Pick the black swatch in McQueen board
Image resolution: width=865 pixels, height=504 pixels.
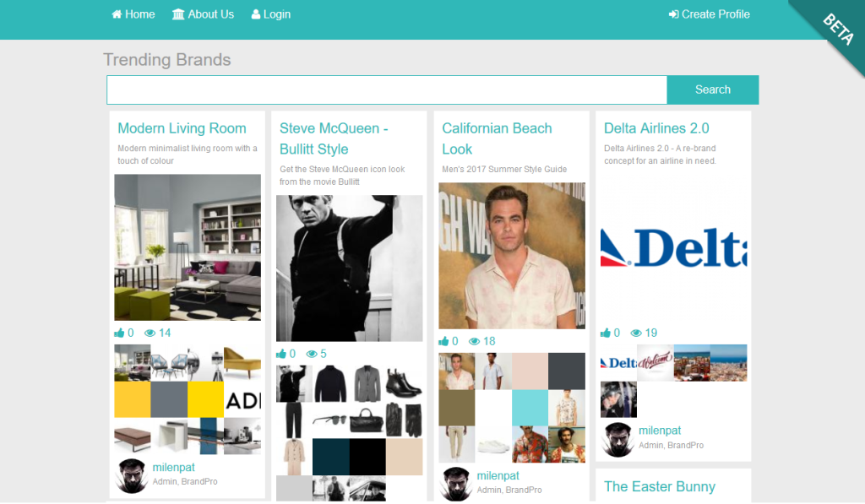click(x=367, y=457)
